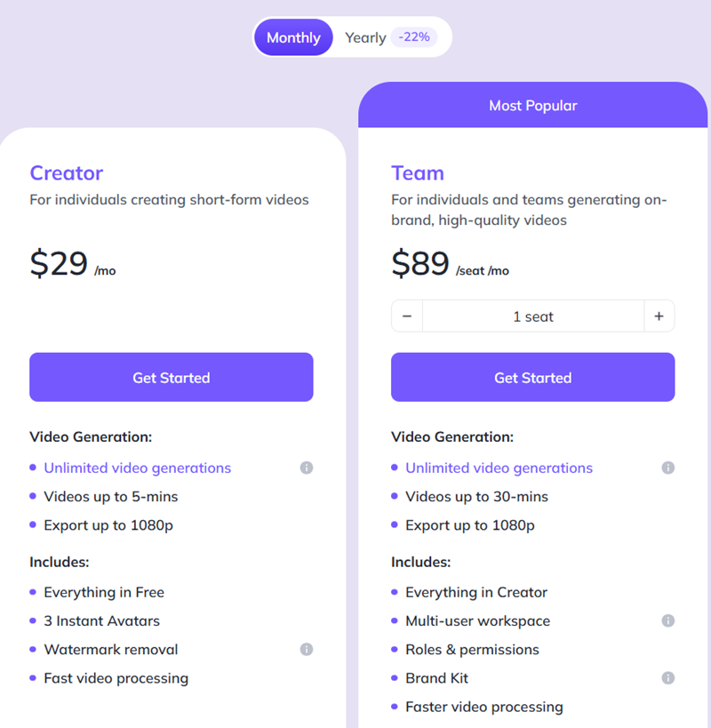Open Unlimited video generations link in Creator plan
The width and height of the screenshot is (711, 728).
point(138,468)
